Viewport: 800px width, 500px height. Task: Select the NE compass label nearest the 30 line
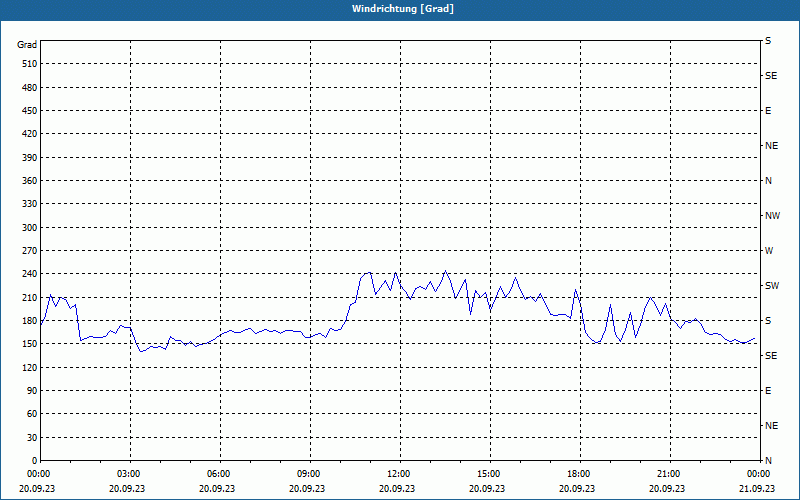(771, 426)
